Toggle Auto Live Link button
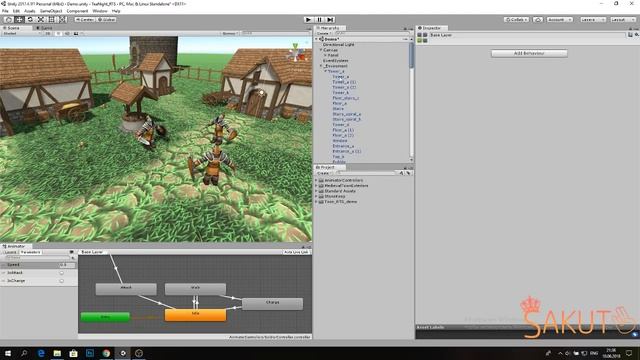 tap(296, 252)
